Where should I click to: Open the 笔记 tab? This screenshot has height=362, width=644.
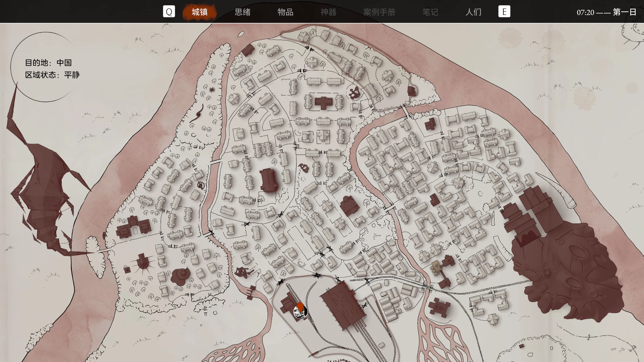click(430, 12)
